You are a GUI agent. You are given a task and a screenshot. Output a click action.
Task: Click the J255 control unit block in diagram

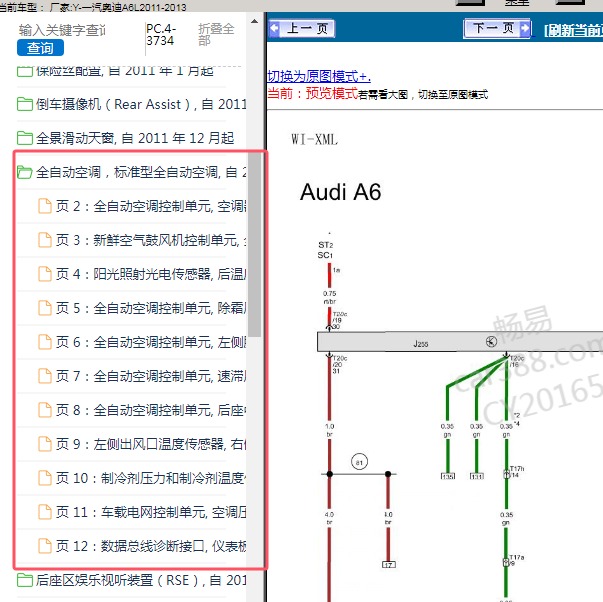pyautogui.click(x=460, y=342)
